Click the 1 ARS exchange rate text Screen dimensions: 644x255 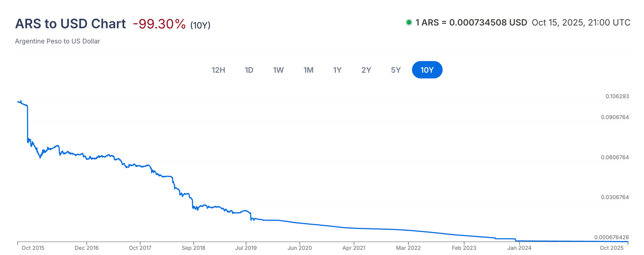471,22
